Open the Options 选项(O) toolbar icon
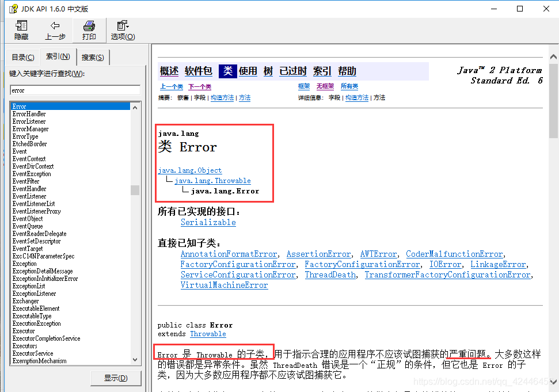The width and height of the screenshot is (559, 392). click(123, 31)
